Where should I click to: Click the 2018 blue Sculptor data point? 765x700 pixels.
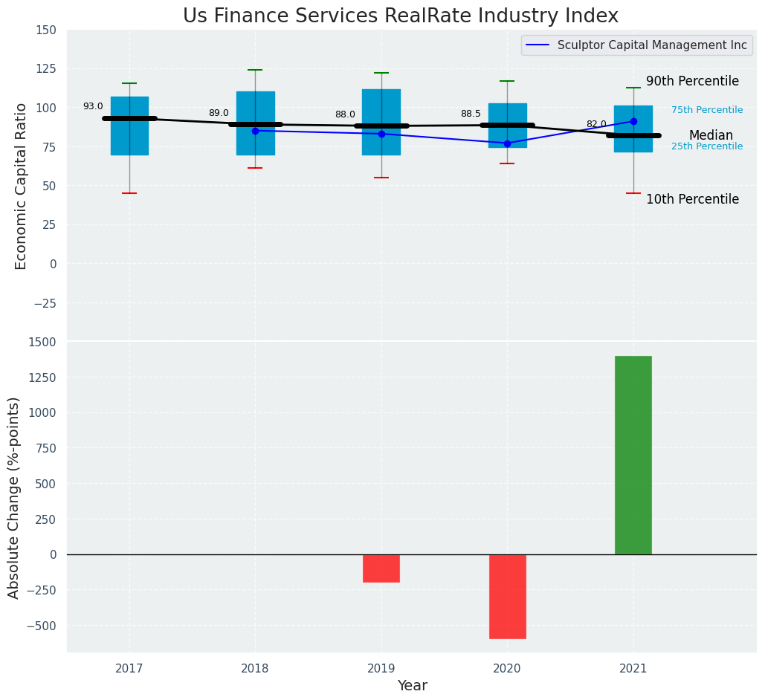click(255, 131)
